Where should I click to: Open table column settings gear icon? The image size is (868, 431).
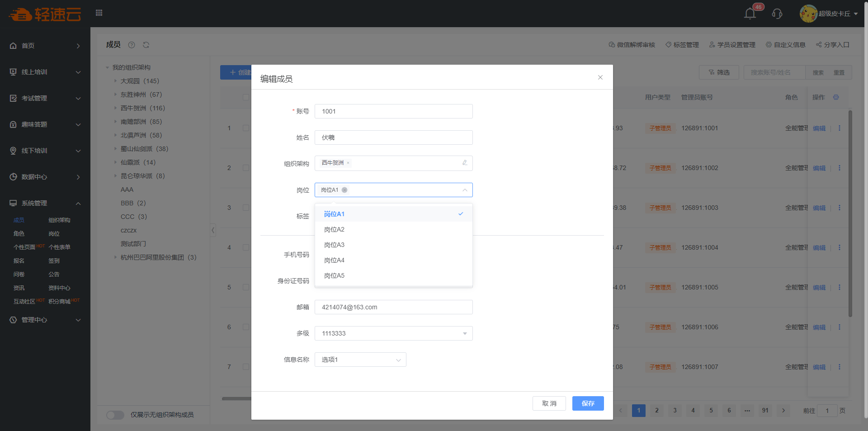(836, 97)
